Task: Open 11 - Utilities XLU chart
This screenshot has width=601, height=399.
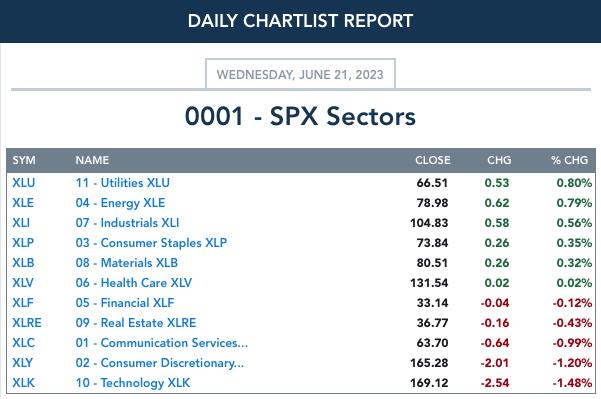Action: 123,183
